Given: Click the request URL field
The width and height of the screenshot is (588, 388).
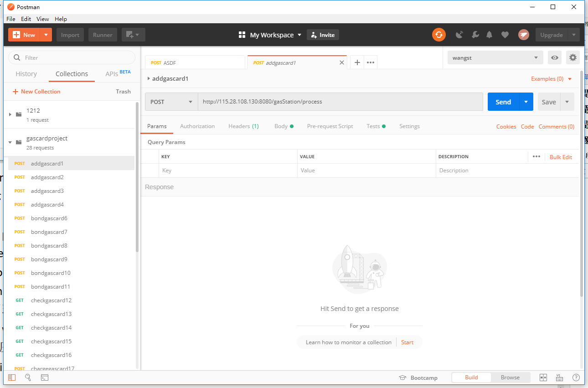Looking at the screenshot, I should [340, 102].
